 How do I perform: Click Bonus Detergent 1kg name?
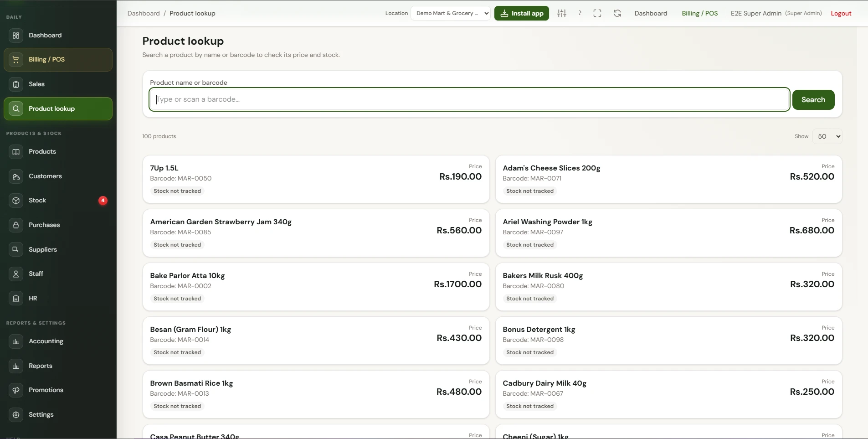[539, 330]
